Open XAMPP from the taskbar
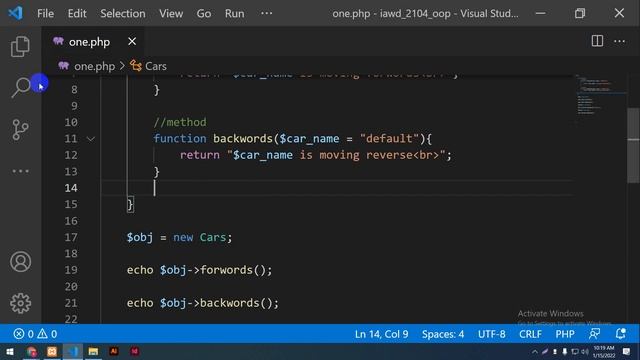 click(x=52, y=351)
